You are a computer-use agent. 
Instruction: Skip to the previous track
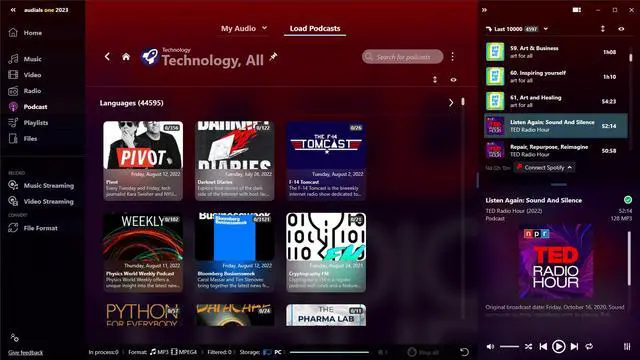(543, 347)
